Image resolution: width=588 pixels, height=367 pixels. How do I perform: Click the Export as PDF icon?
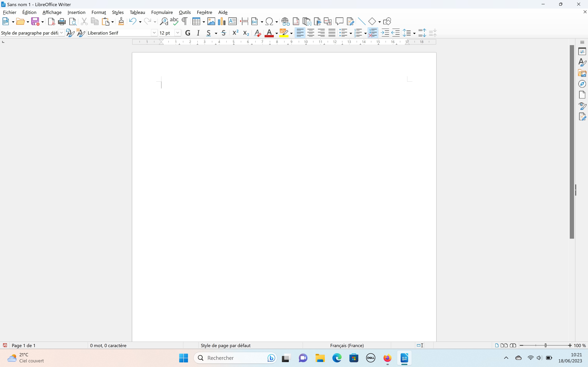51,22
